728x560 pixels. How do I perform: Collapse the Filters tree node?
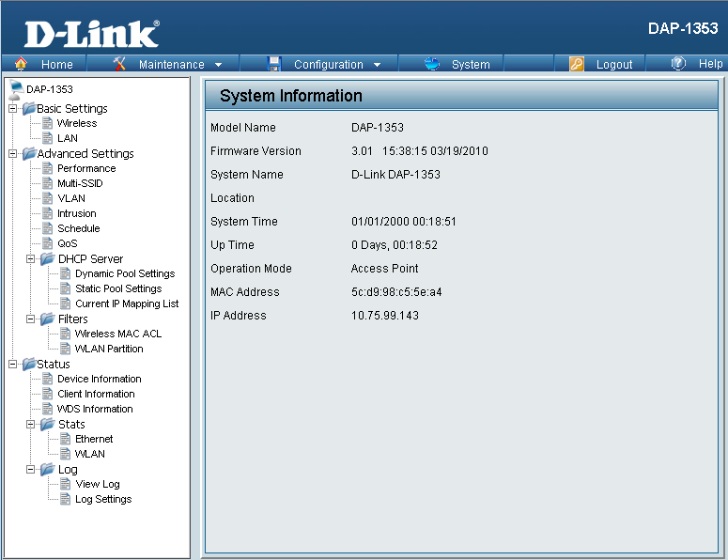(31, 319)
